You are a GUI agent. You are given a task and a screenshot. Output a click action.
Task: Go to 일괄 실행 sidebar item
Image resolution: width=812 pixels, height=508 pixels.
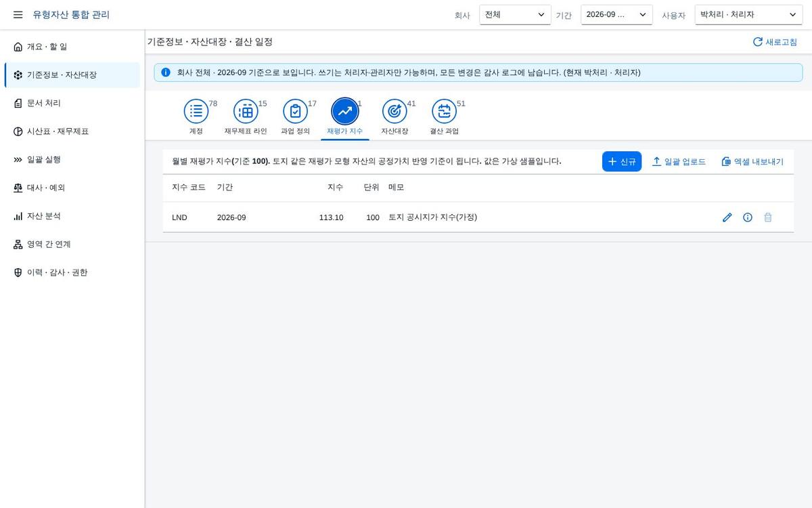pyautogui.click(x=72, y=160)
